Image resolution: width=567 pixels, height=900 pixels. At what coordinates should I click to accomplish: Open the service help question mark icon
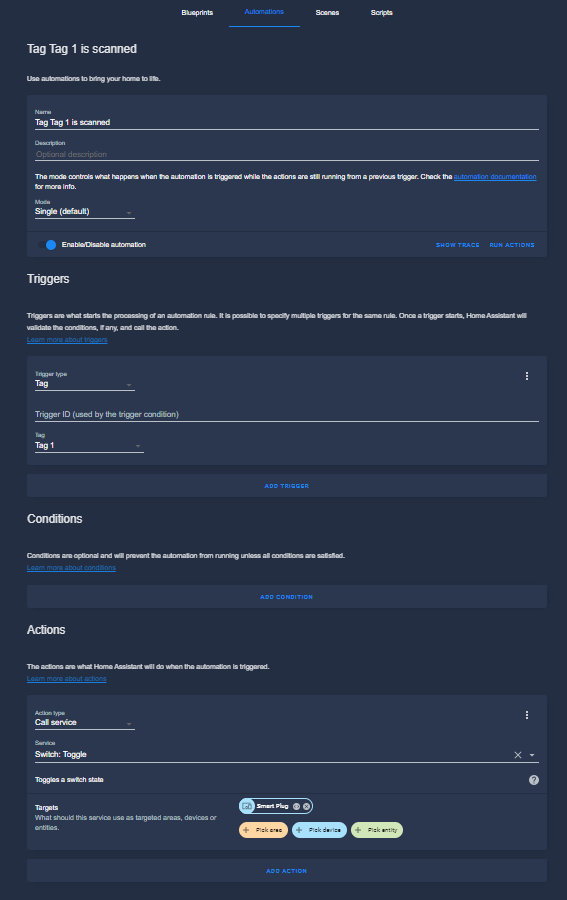tap(534, 779)
